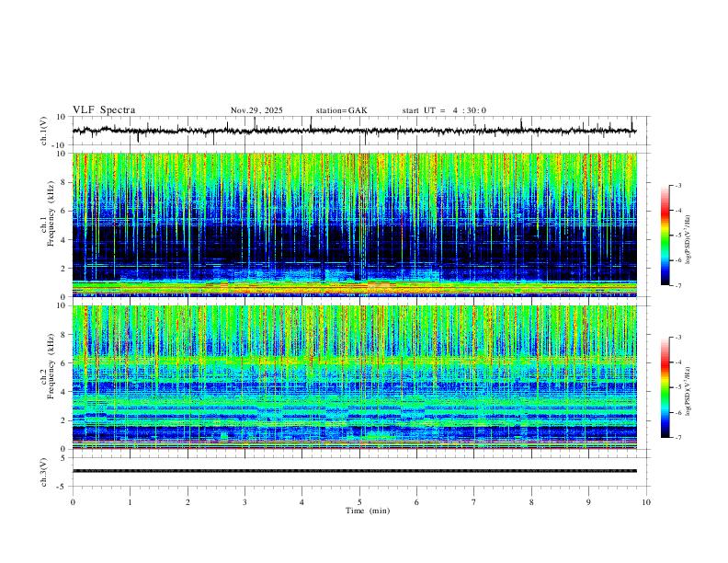This screenshot has width=728, height=563.
Task: Click the "8" kHz tick on ch.2 frequency axis
Action: pyautogui.click(x=63, y=335)
